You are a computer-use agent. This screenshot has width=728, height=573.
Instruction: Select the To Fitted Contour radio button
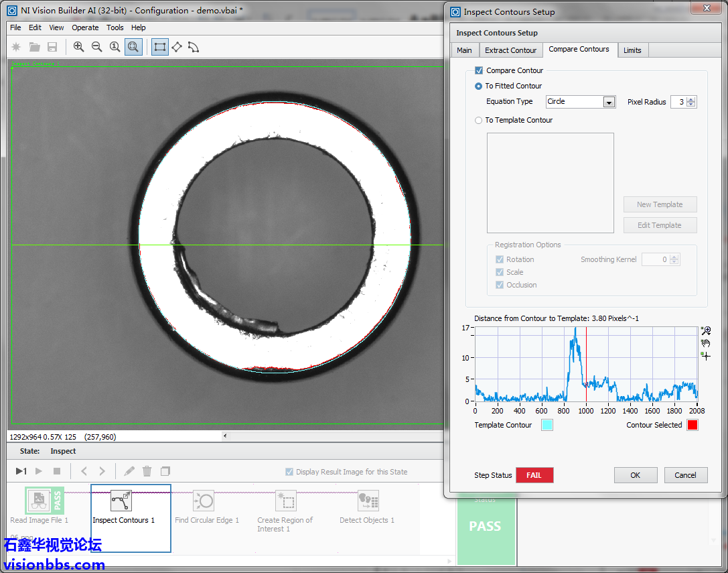pyautogui.click(x=478, y=86)
